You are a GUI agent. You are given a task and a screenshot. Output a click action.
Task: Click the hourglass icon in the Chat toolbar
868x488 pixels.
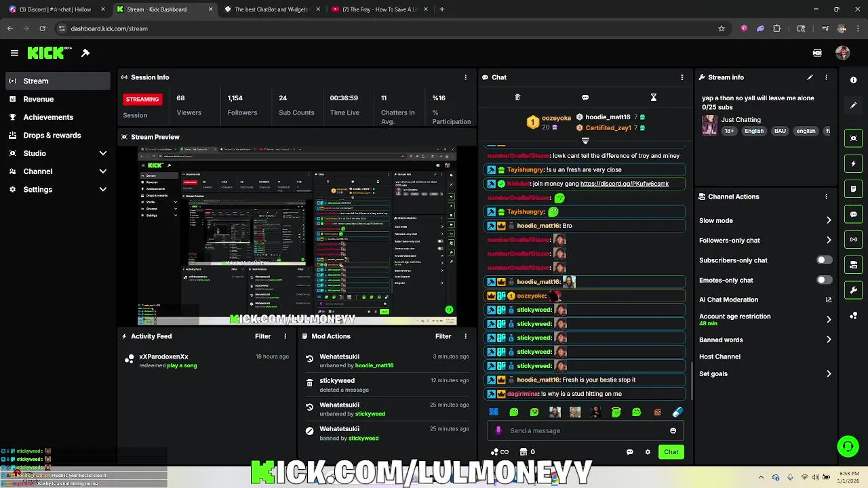[x=654, y=98]
